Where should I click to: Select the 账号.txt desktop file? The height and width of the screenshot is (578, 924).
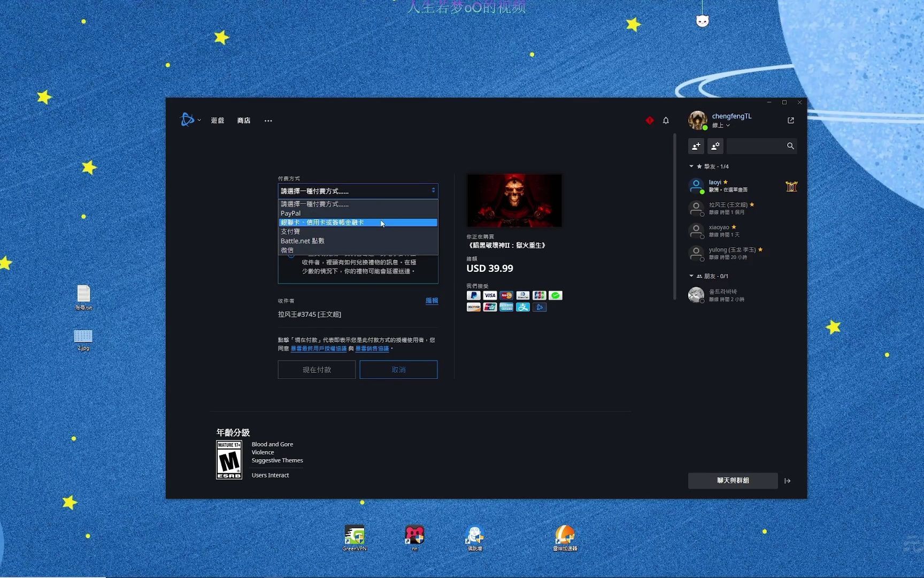pyautogui.click(x=83, y=298)
